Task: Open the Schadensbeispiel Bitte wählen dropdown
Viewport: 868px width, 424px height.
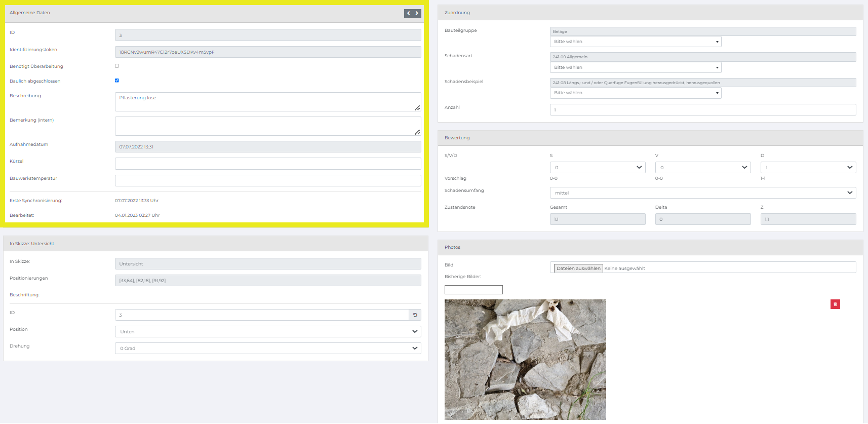Action: pos(636,93)
